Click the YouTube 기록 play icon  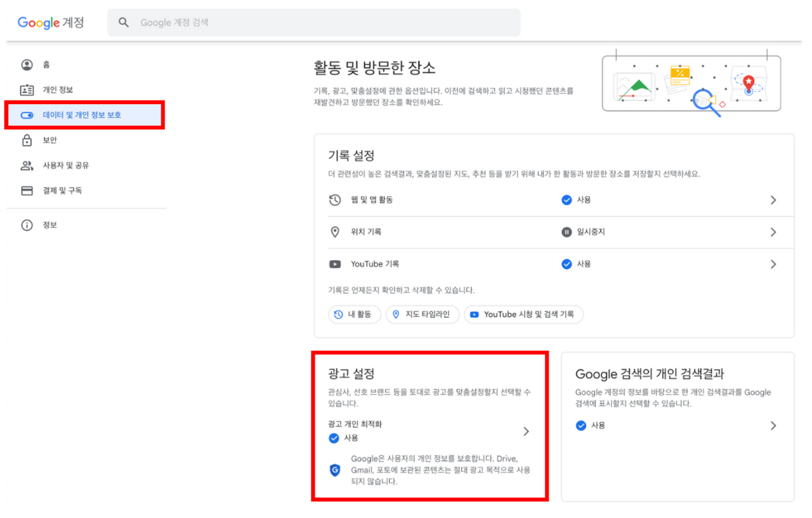point(335,264)
